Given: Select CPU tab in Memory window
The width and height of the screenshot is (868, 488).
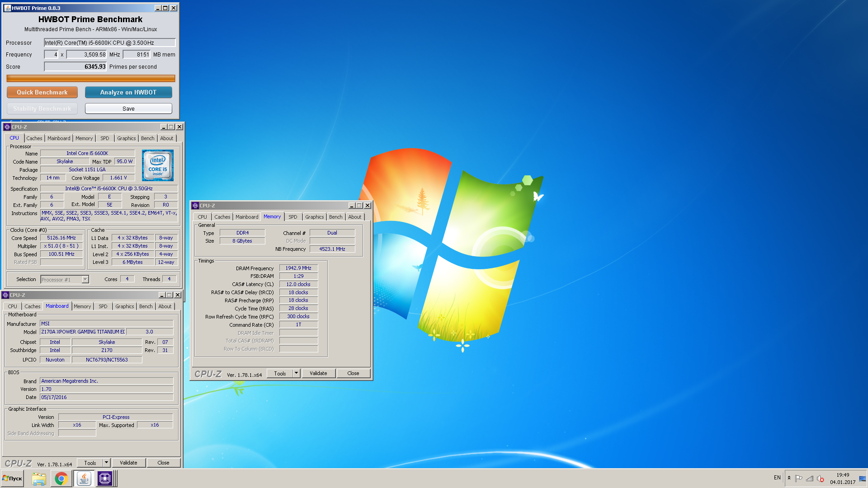Looking at the screenshot, I should (202, 217).
